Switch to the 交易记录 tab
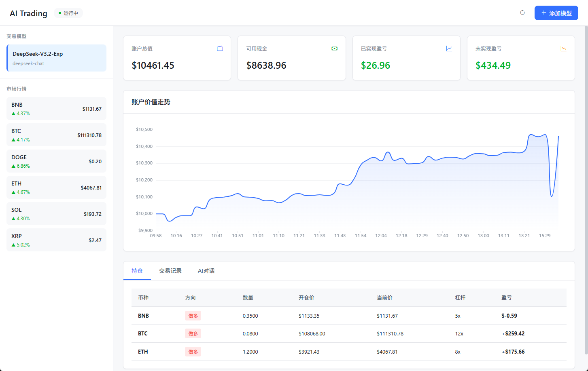The height and width of the screenshot is (371, 588). click(x=170, y=271)
